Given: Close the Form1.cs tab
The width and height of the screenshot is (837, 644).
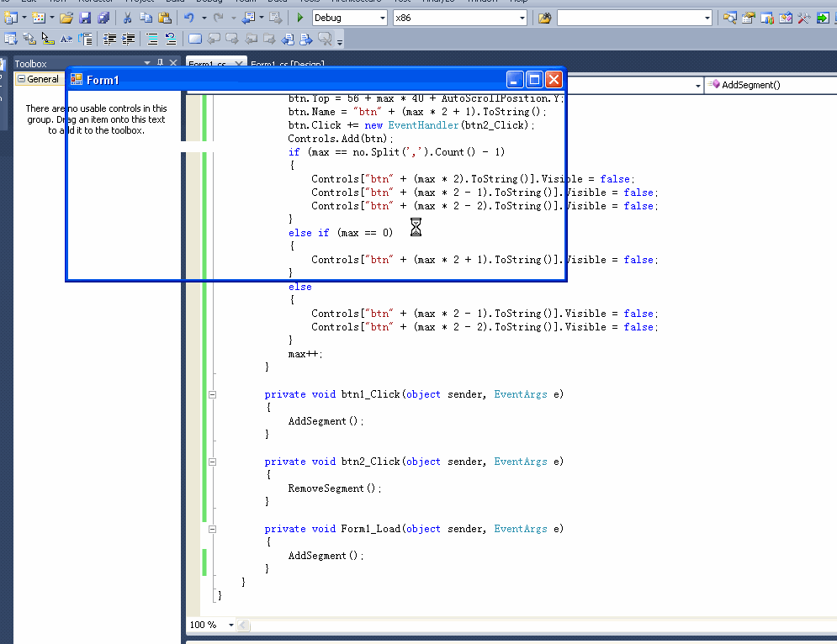Looking at the screenshot, I should [239, 64].
